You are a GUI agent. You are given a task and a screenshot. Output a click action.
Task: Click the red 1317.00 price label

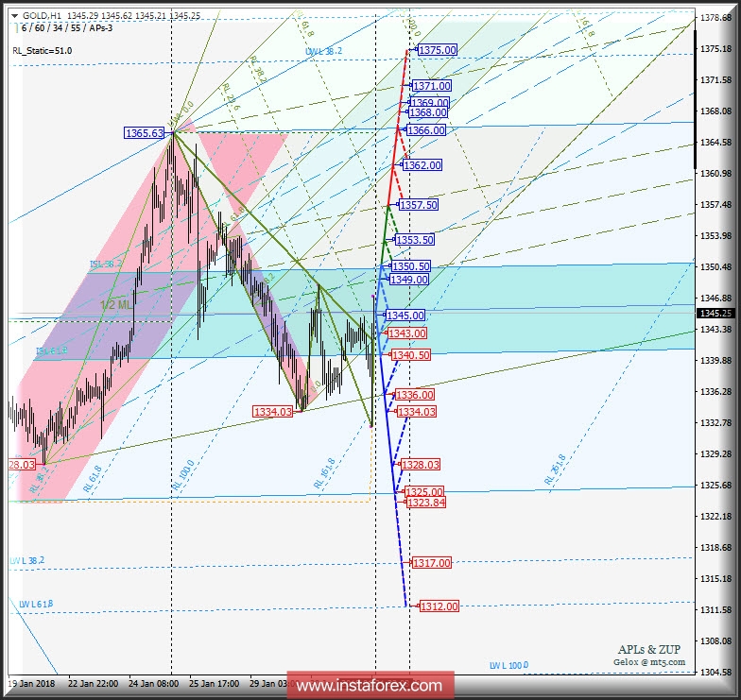pyautogui.click(x=431, y=563)
